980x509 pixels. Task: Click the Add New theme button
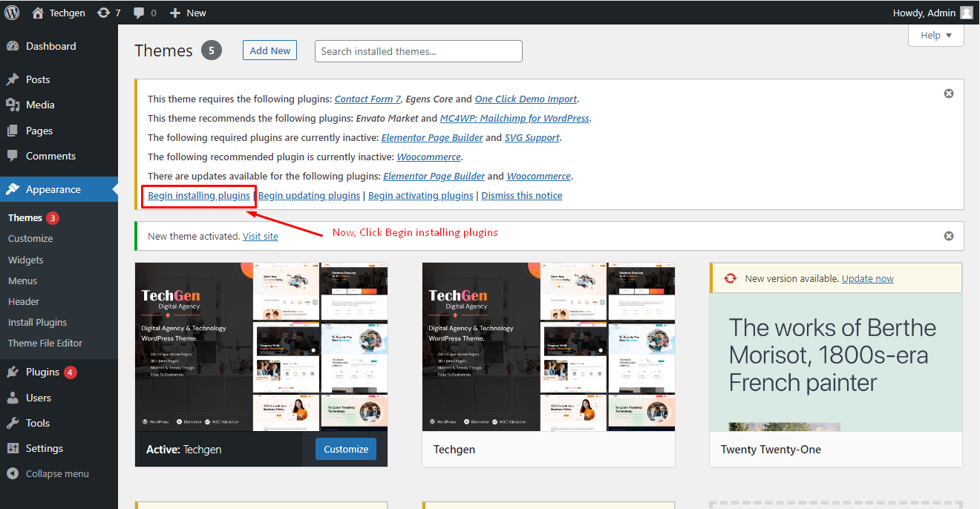tap(269, 50)
